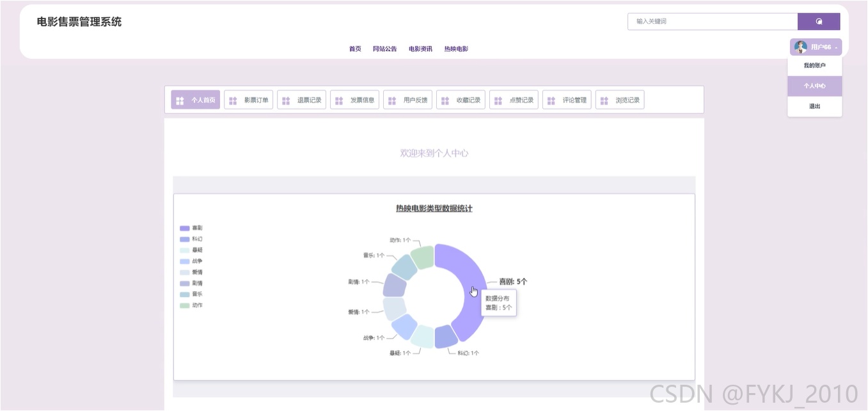Focus the 输入关键词 search input field
Viewport: 868px width, 411px height.
tap(713, 21)
